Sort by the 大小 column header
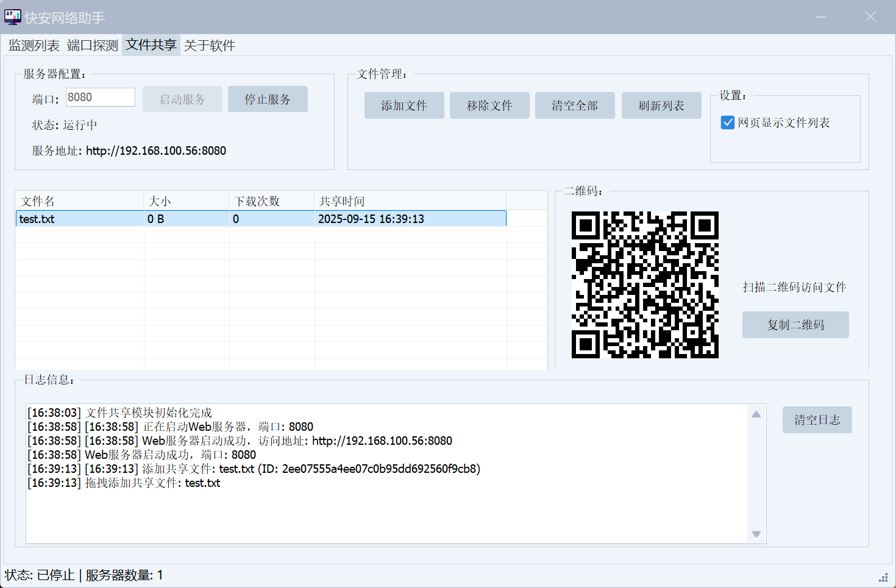This screenshot has width=896, height=588. coord(187,201)
